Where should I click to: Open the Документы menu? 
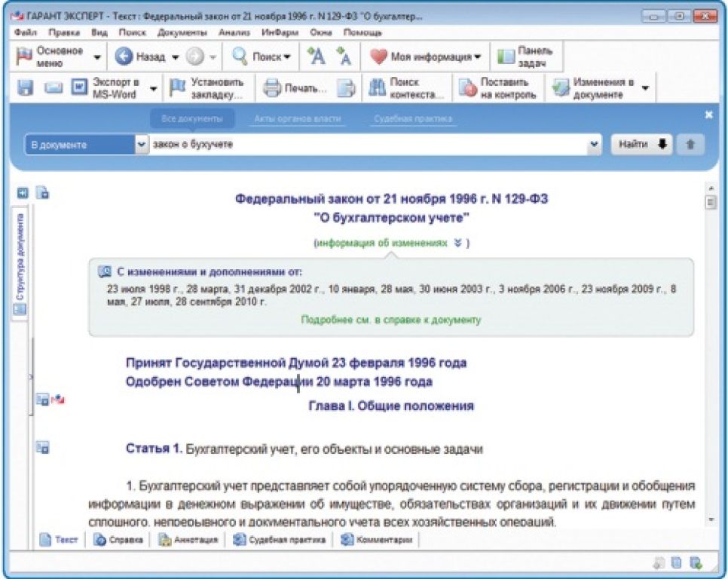coord(182,32)
